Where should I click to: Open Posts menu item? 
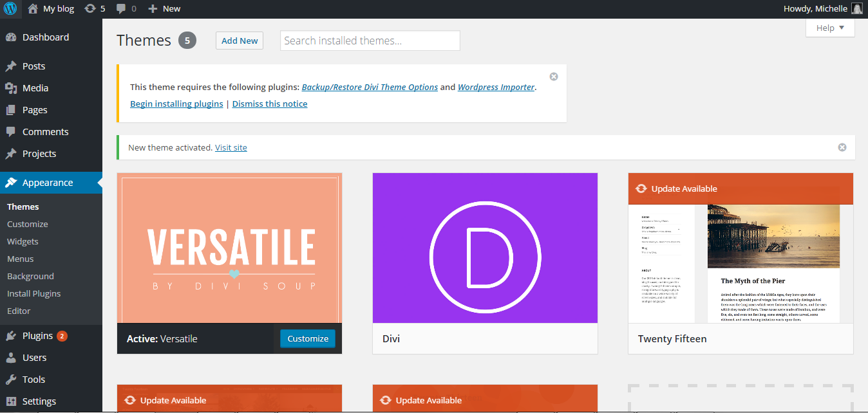tap(33, 66)
